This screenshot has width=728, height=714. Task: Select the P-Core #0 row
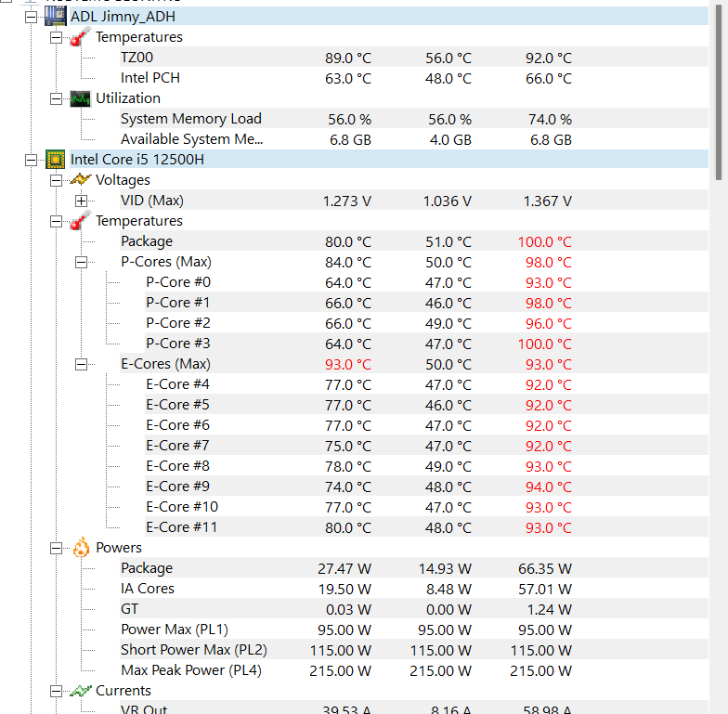[x=427, y=282]
